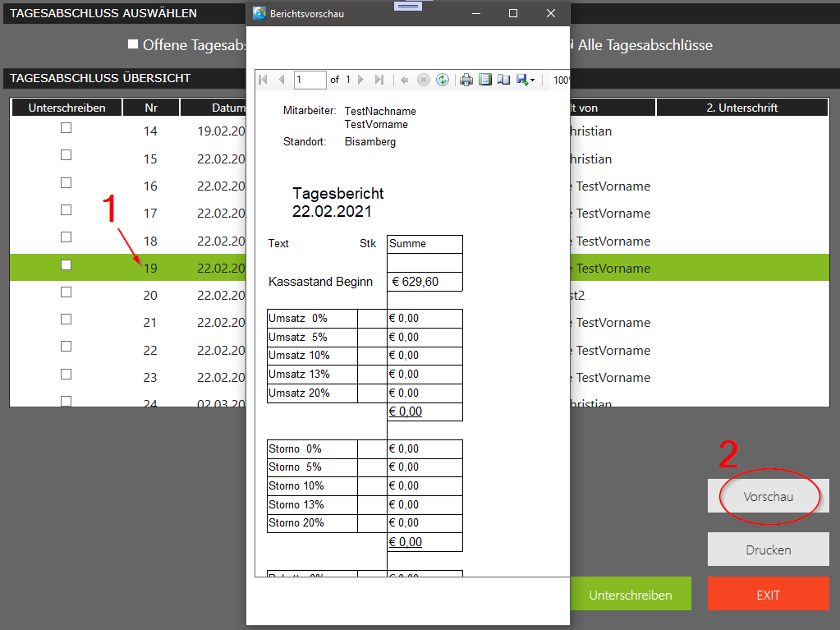840x630 pixels.
Task: Click the Drucken button
Action: coord(769,550)
